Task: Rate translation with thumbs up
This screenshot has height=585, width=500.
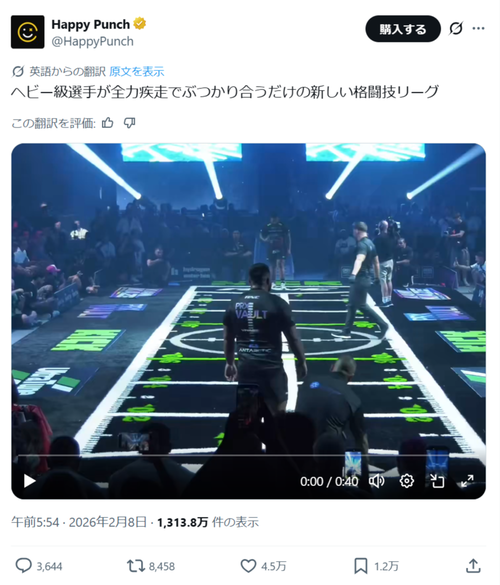Action: click(x=107, y=123)
